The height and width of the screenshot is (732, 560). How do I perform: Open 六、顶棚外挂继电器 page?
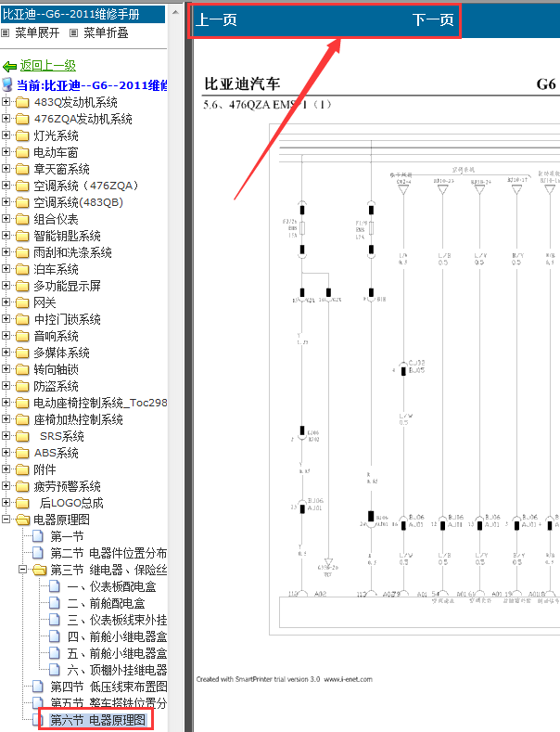pyautogui.click(x=117, y=671)
